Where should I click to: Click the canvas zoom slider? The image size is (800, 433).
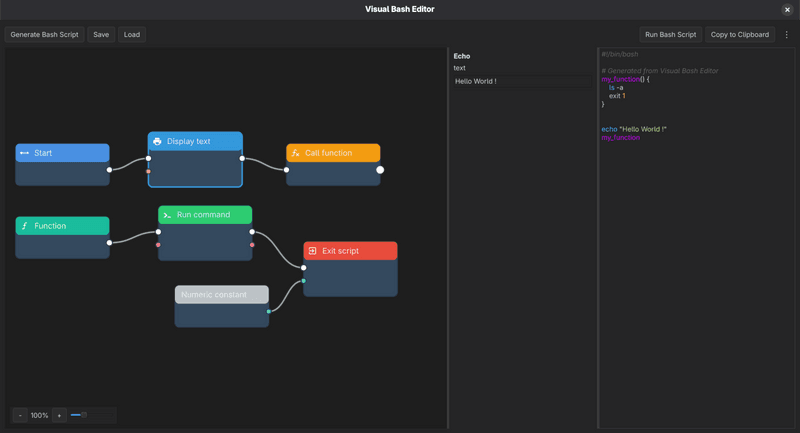(92, 415)
